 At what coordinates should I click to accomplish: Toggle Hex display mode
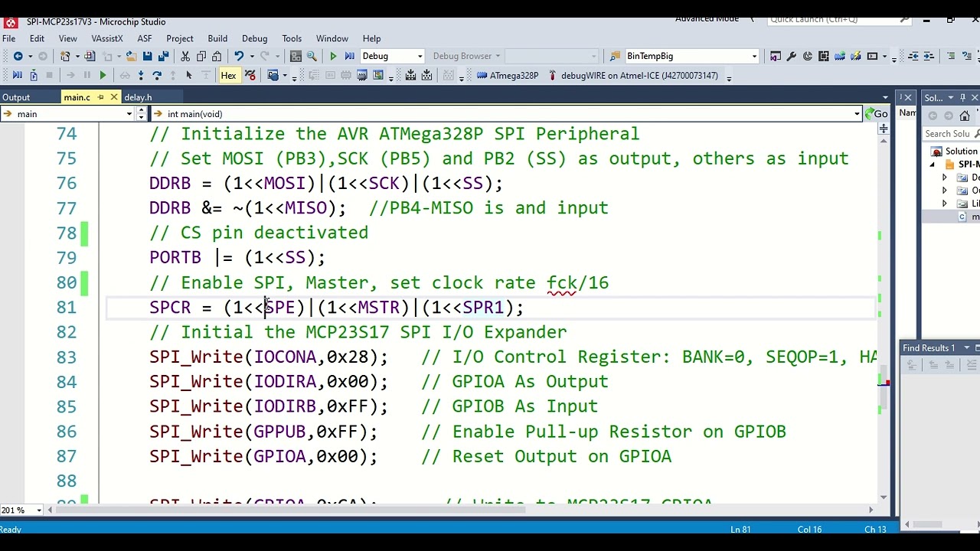pos(228,75)
